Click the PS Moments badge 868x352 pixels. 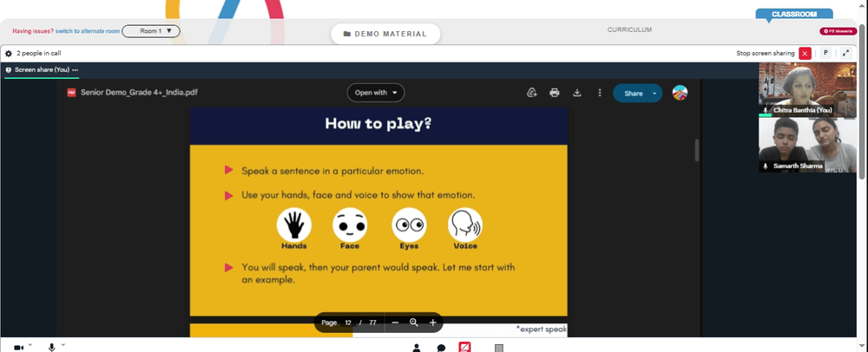[x=838, y=31]
